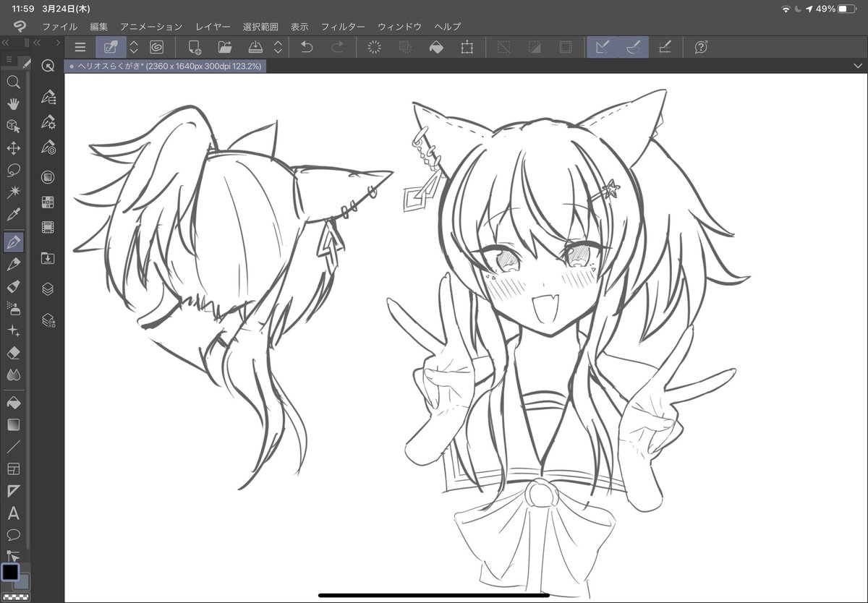Viewport: 868px width, 603px height.
Task: Open the フィルター menu
Action: pyautogui.click(x=343, y=27)
